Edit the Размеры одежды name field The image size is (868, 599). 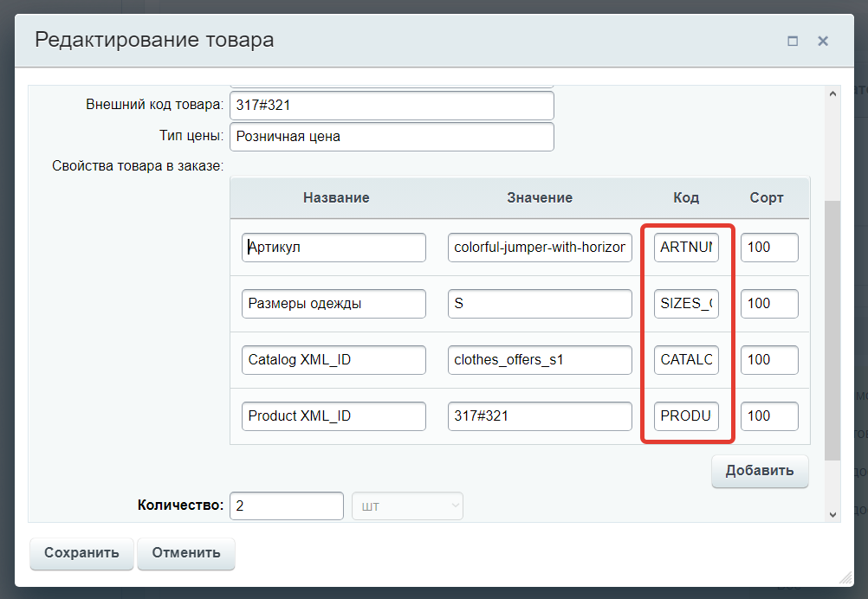click(334, 304)
